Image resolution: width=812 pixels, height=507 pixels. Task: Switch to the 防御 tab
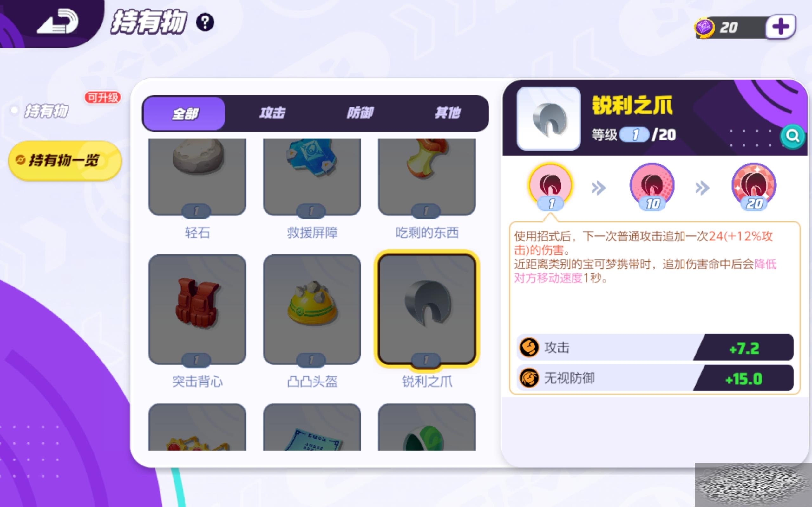point(360,113)
